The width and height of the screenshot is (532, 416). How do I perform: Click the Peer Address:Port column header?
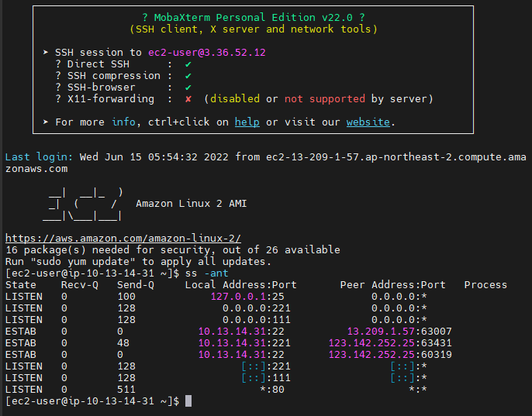click(393, 285)
